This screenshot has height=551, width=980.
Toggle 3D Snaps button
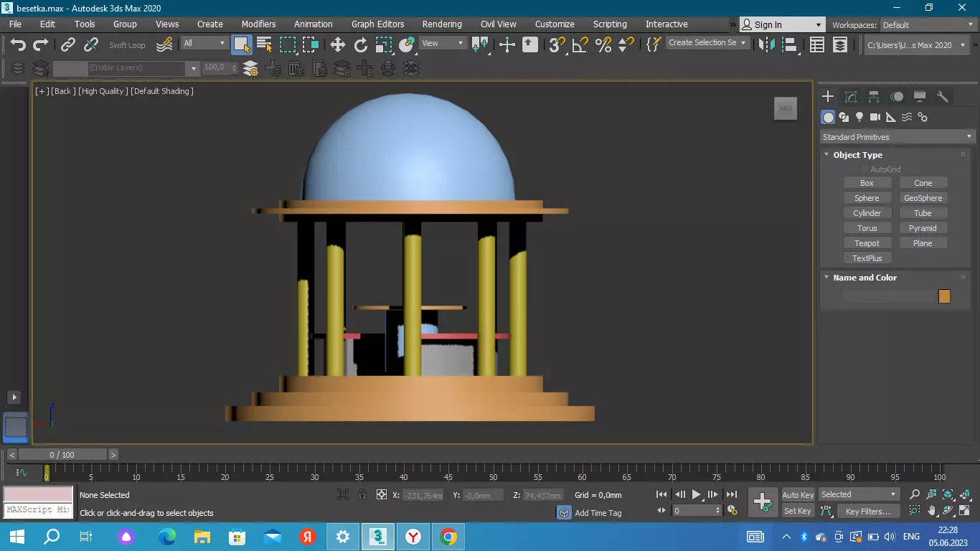[x=557, y=44]
